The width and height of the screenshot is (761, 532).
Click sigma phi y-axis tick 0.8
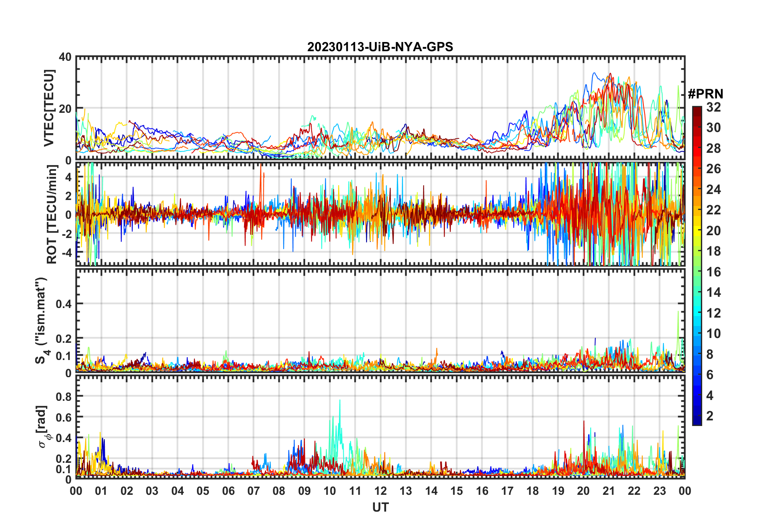[64, 396]
